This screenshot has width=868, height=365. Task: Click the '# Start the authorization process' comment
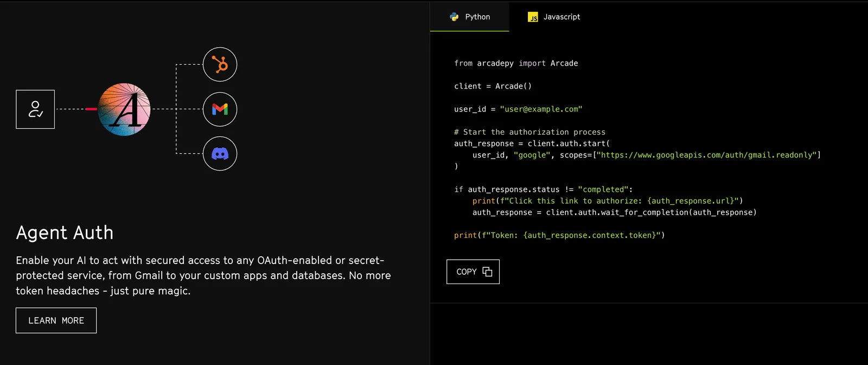529,132
